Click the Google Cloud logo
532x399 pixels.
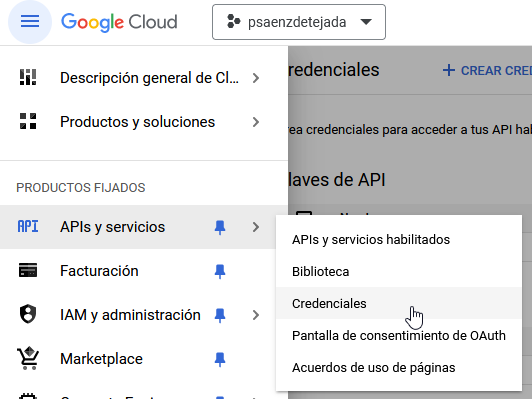pos(119,22)
